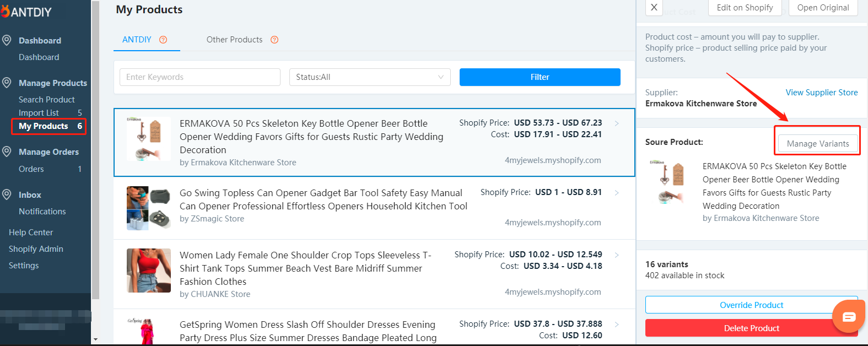
Task: Click the Manage Products section pin icon
Action: click(7, 83)
